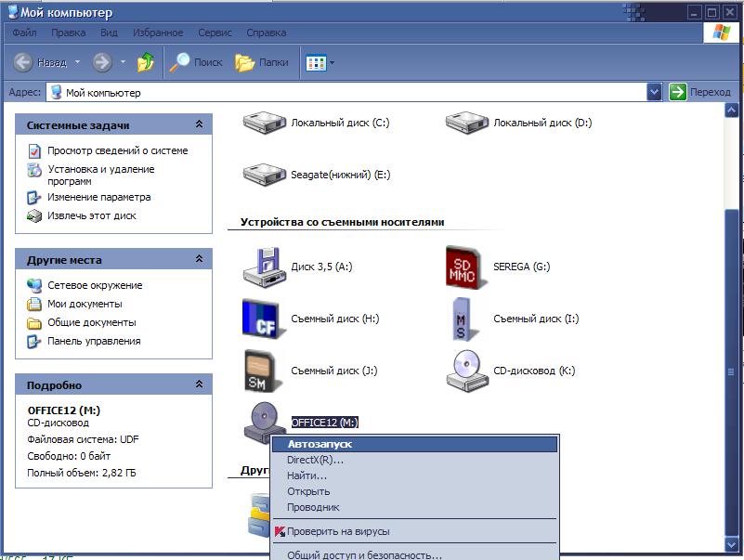
Task: Click the change setting icon
Action: pos(34,198)
